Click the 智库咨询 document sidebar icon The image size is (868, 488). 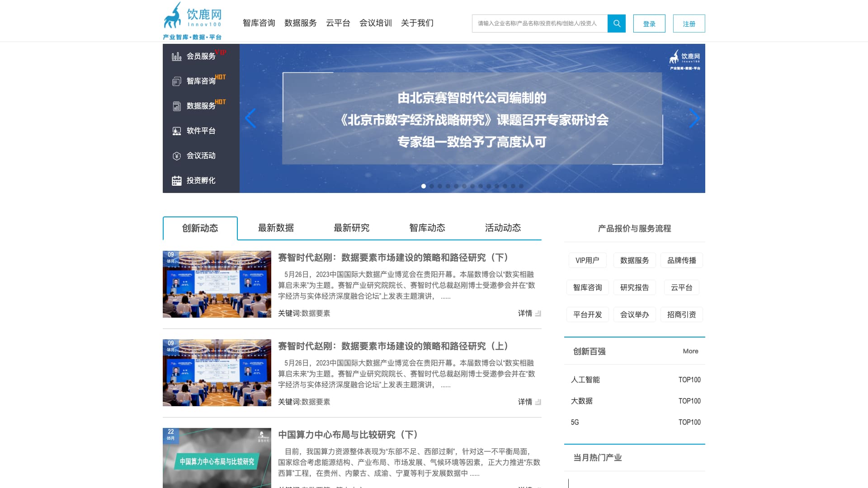coord(177,81)
